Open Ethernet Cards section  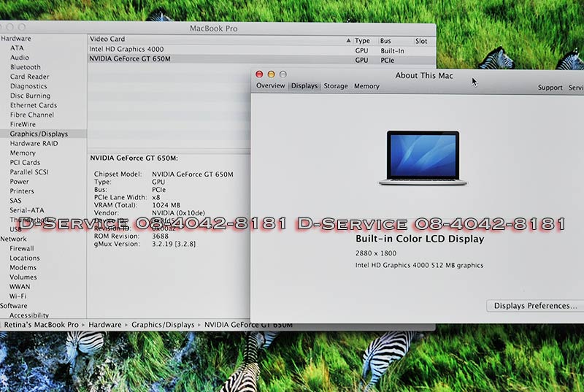pyautogui.click(x=33, y=105)
